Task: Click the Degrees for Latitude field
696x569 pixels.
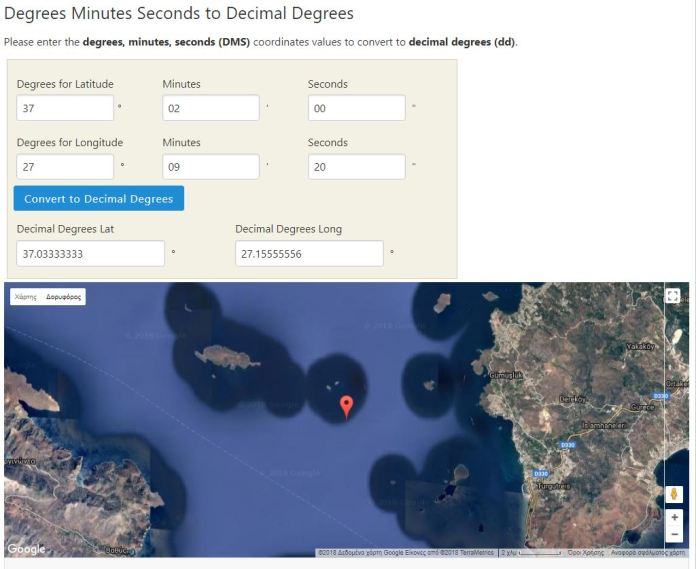Action: pos(65,108)
